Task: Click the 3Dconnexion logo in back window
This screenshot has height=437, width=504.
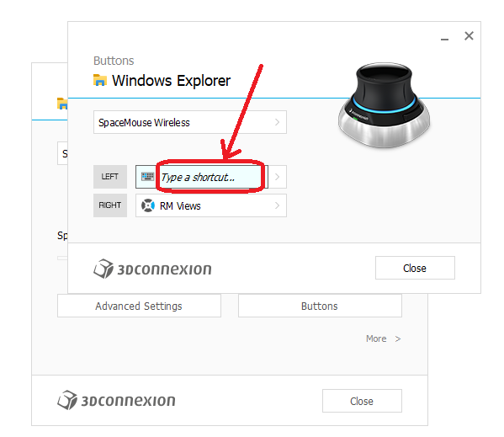Action: [116, 400]
